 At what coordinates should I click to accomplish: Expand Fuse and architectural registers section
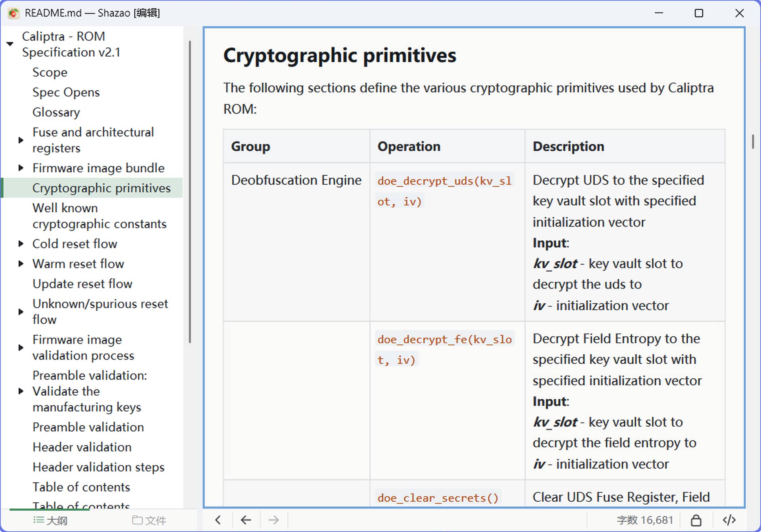point(21,140)
